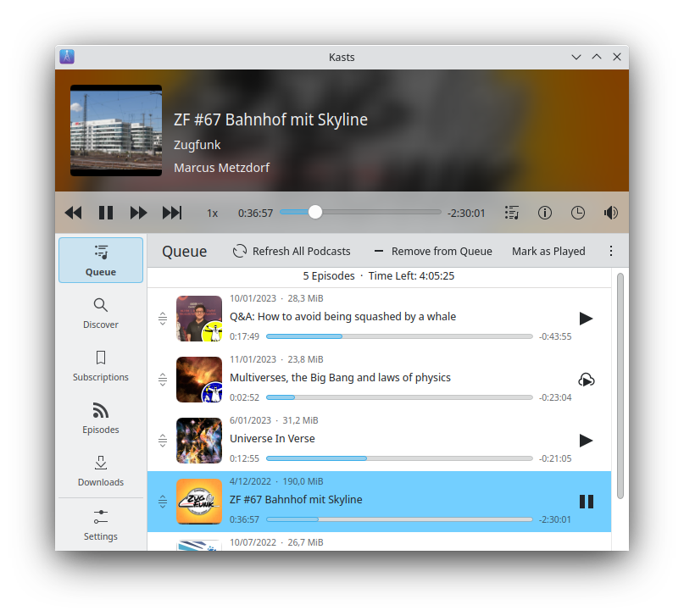Image resolution: width=684 pixels, height=616 pixels.
Task: Open the Downloads page
Action: tap(101, 471)
